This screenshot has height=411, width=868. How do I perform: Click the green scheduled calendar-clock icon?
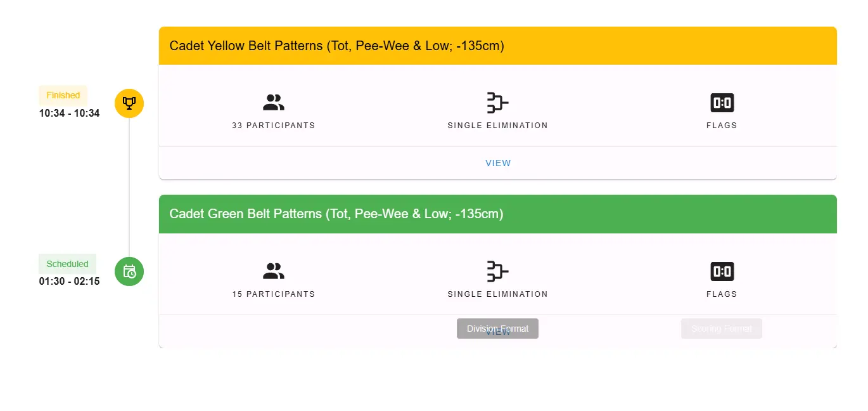(129, 271)
